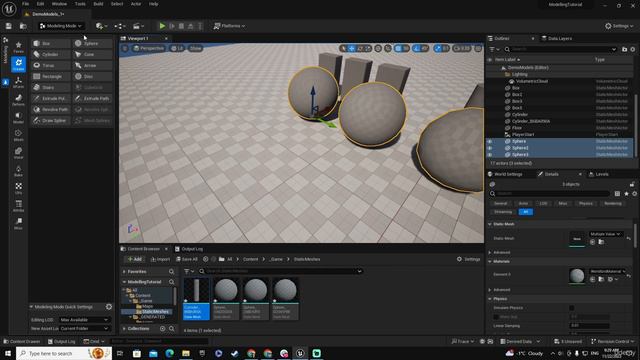Open the Static Mesh Multiple Values dropdown
This screenshot has width=640, height=360.
[605, 234]
